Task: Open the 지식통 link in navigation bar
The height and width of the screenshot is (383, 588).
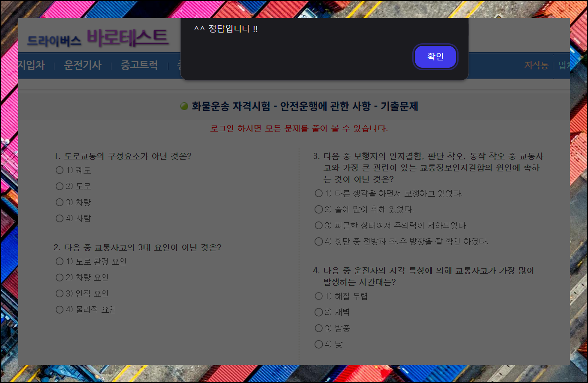Action: pyautogui.click(x=536, y=66)
